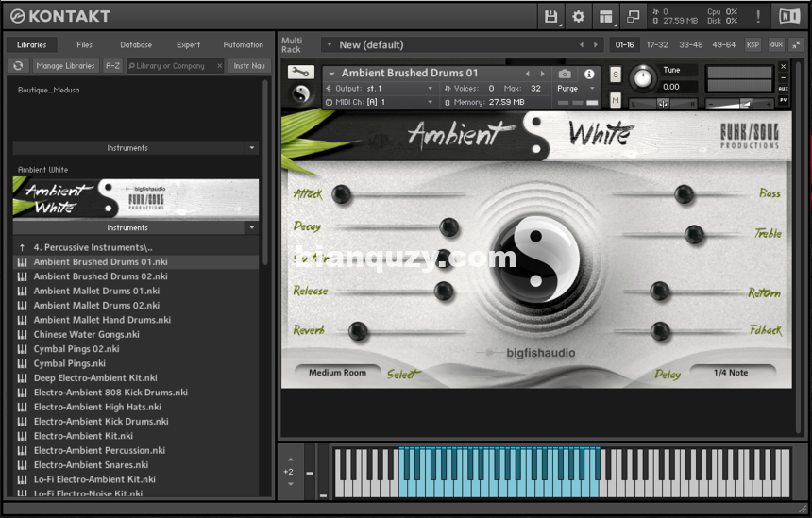Switch to the Expert tab
This screenshot has width=812, height=518.
point(188,45)
